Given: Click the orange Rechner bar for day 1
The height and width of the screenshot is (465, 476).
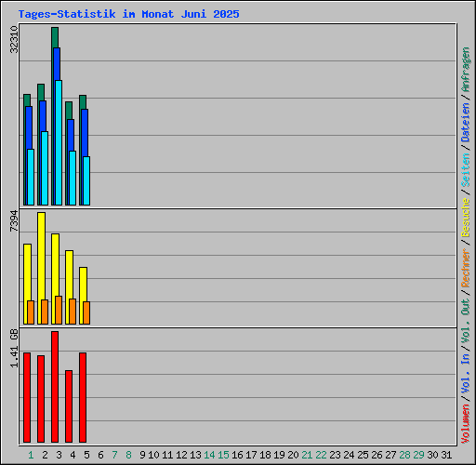Looking at the screenshot, I should (31, 312).
